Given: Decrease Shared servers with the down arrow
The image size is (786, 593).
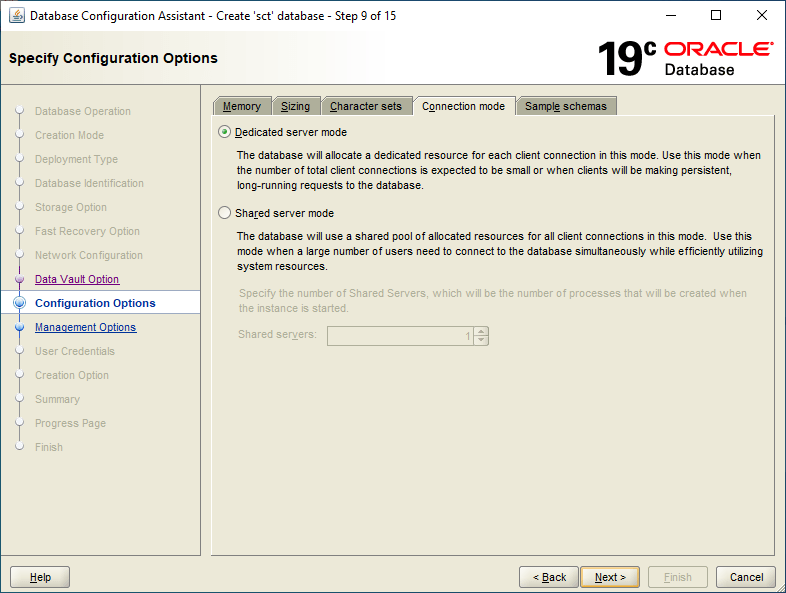Looking at the screenshot, I should [481, 340].
